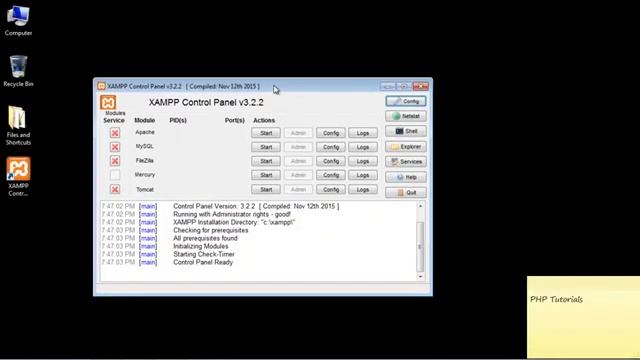Click Admin button for Tomcat
The height and width of the screenshot is (360, 640).
pos(298,189)
